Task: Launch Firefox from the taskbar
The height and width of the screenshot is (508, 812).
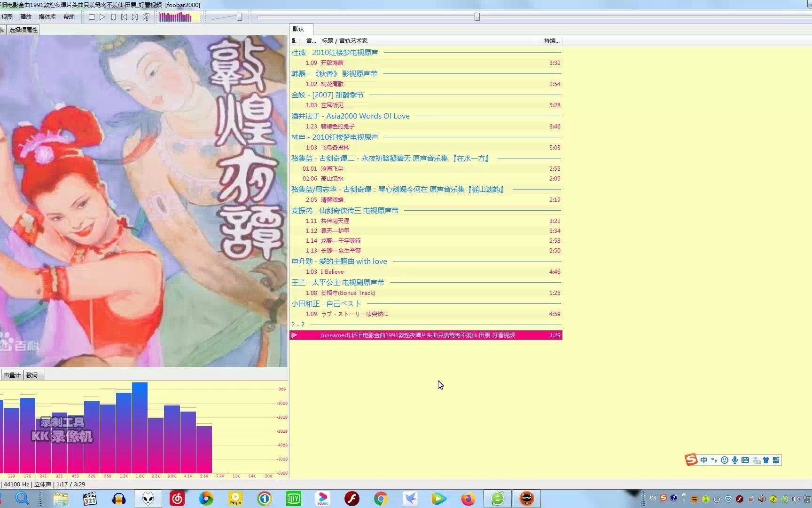Action: click(468, 499)
